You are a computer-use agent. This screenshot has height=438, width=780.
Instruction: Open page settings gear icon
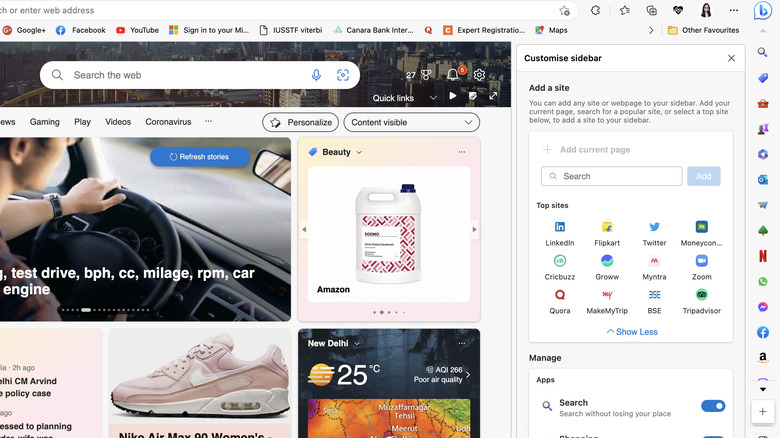tap(479, 75)
